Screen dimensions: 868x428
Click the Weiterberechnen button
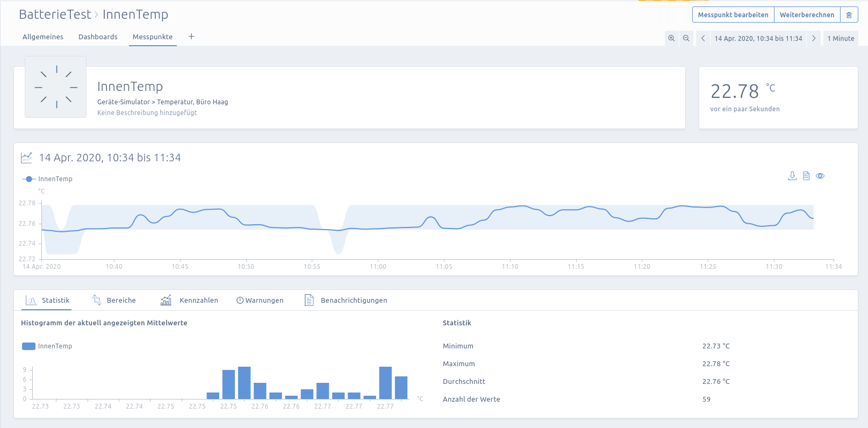pyautogui.click(x=807, y=15)
